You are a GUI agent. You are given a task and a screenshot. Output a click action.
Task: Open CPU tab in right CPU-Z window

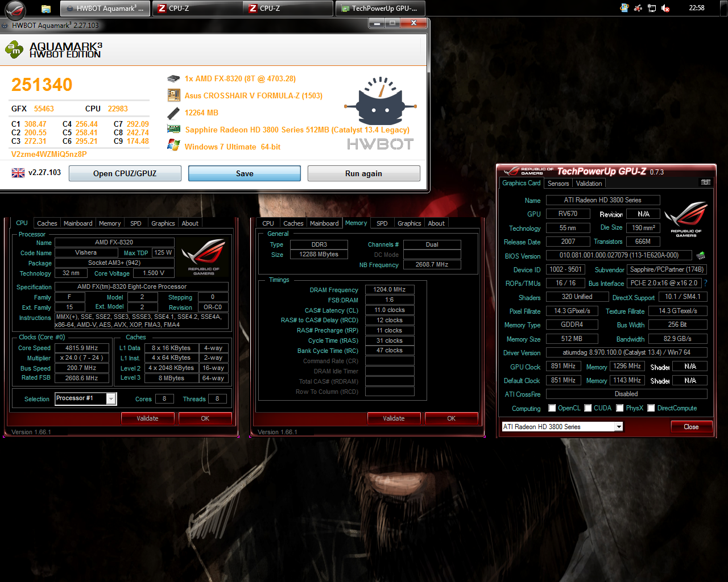click(x=268, y=223)
